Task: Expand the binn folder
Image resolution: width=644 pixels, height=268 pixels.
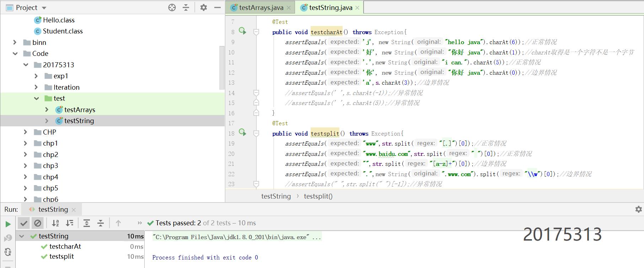Action: [x=15, y=42]
